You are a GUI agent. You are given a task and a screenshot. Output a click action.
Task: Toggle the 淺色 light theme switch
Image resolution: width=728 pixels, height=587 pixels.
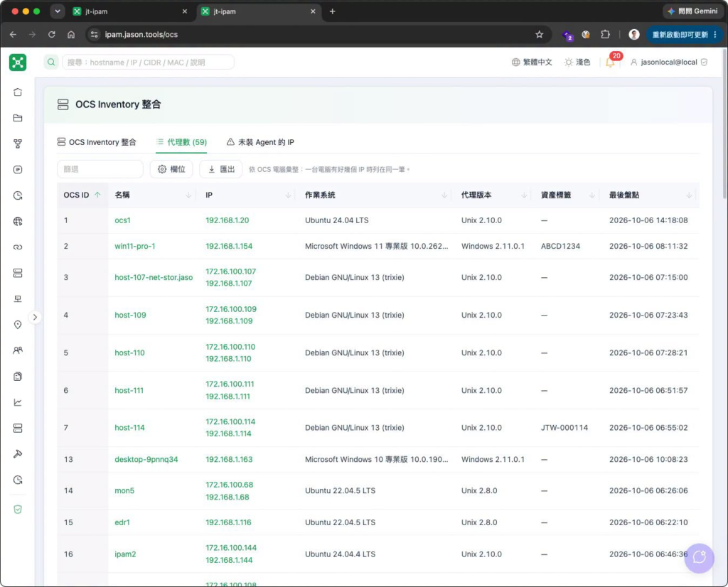click(x=577, y=62)
